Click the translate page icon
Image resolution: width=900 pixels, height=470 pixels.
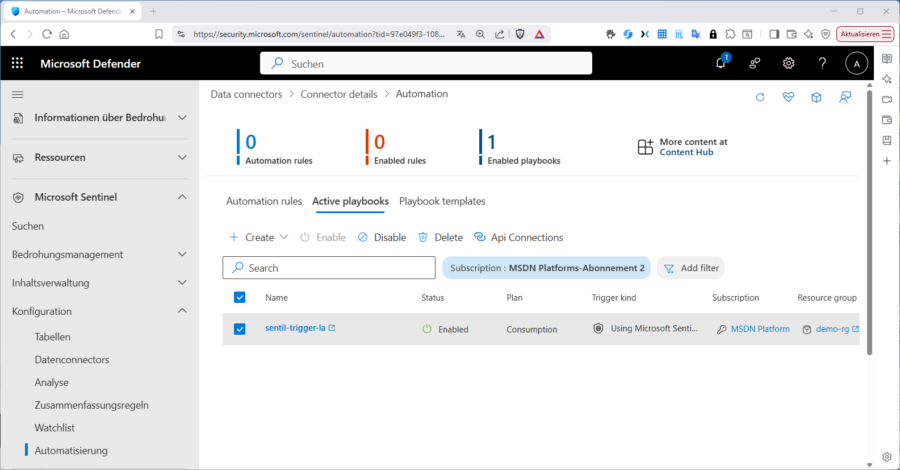(461, 34)
